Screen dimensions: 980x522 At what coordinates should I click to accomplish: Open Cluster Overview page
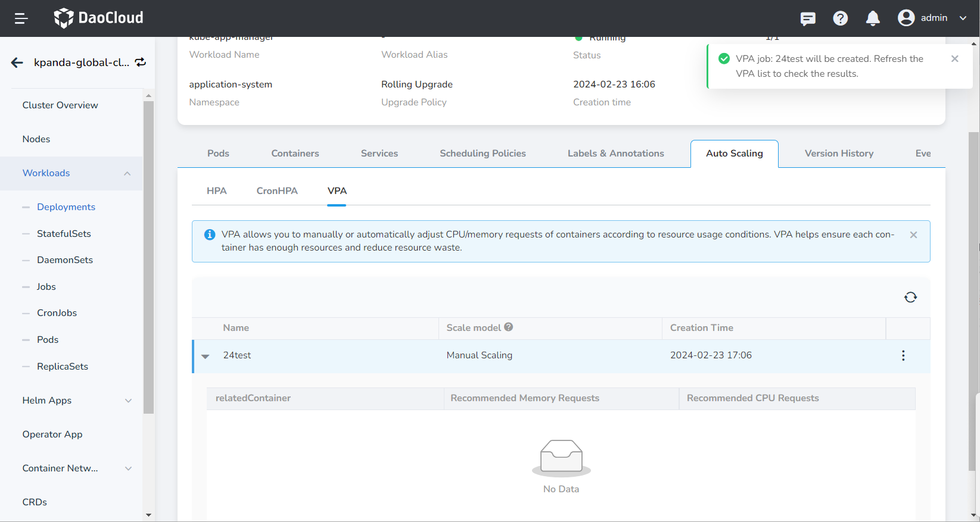click(x=60, y=105)
